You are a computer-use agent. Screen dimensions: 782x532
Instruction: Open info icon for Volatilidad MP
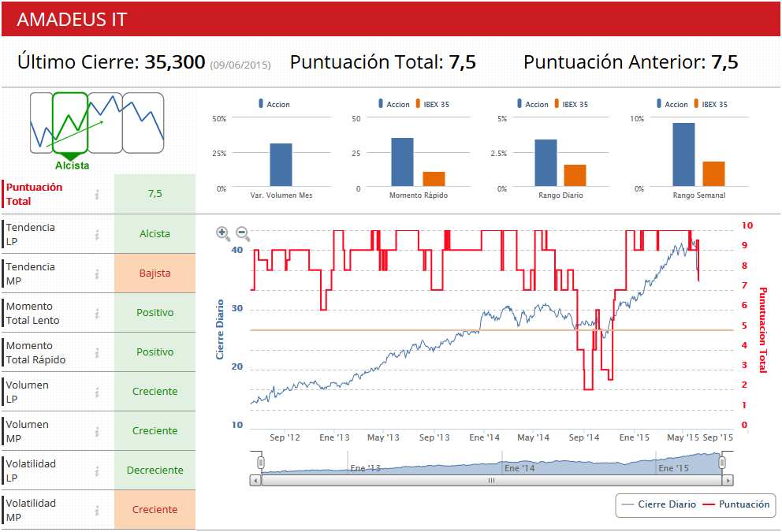pyautogui.click(x=97, y=510)
